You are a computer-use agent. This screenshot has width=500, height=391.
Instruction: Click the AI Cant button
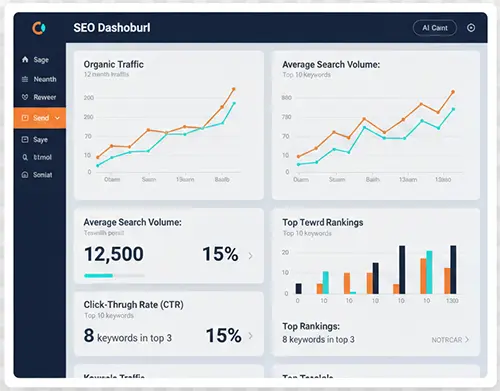tap(435, 28)
